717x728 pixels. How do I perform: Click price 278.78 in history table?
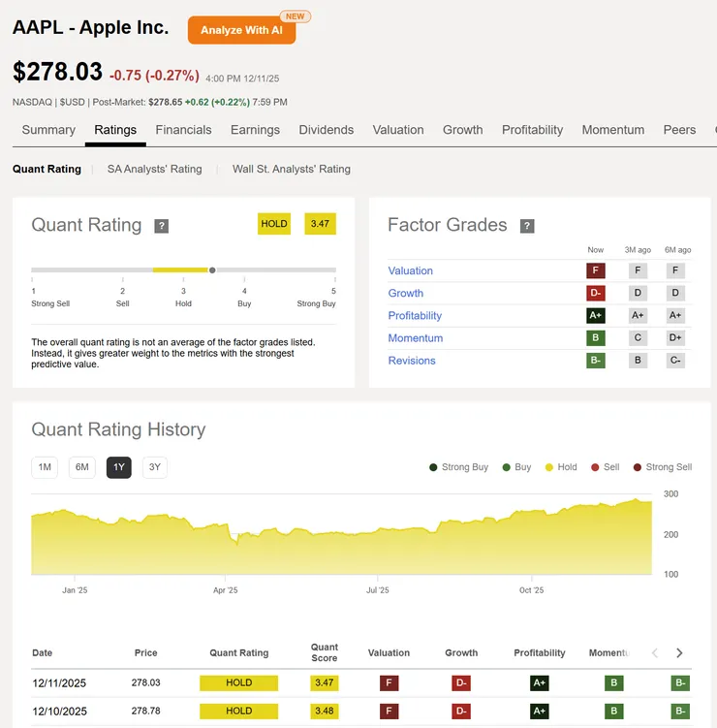[x=145, y=711]
